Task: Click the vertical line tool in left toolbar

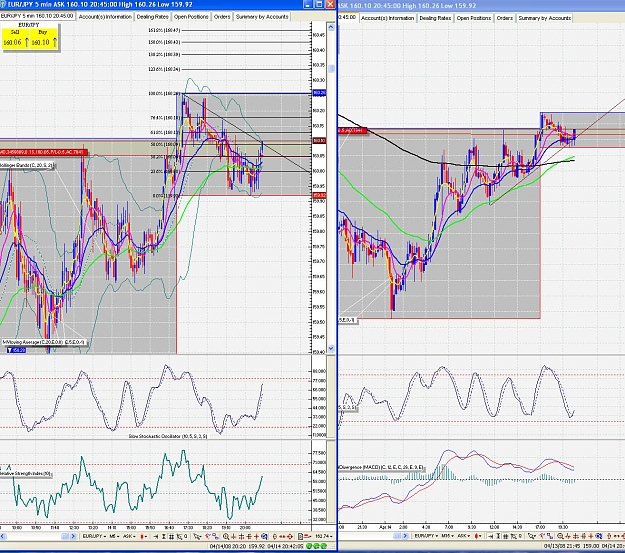Action: [x=233, y=536]
